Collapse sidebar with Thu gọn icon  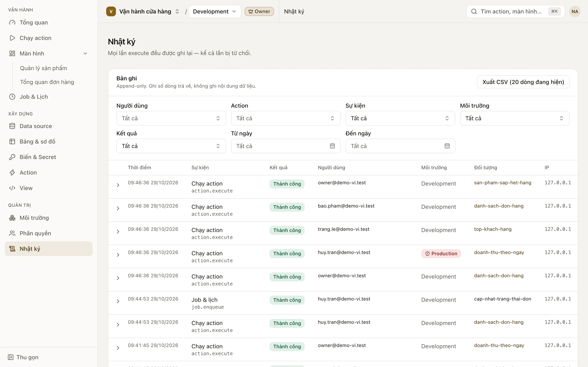coord(10,357)
